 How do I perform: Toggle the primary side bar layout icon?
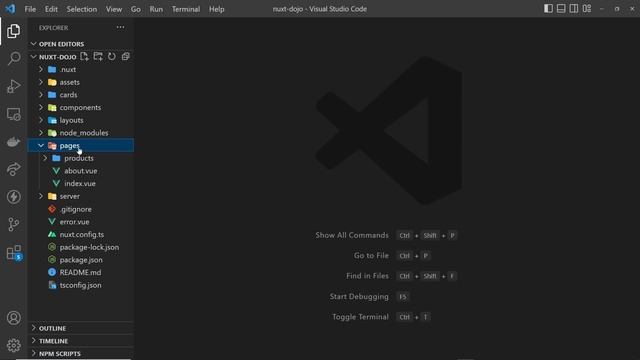[x=548, y=9]
